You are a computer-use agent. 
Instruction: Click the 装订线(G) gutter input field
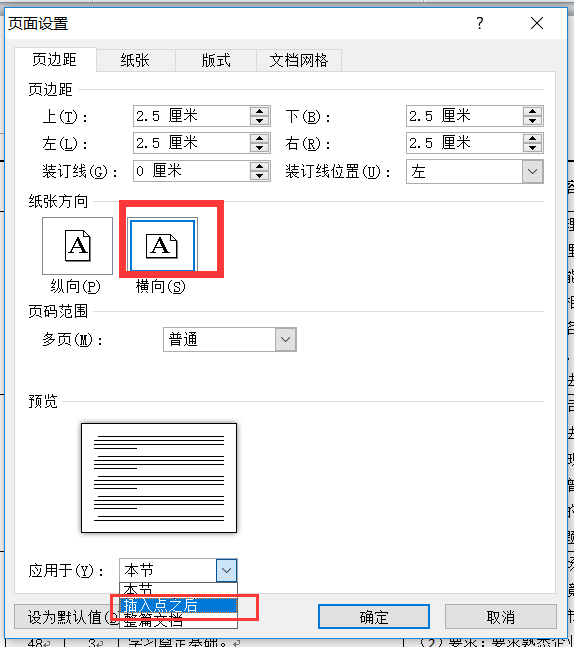tap(192, 171)
